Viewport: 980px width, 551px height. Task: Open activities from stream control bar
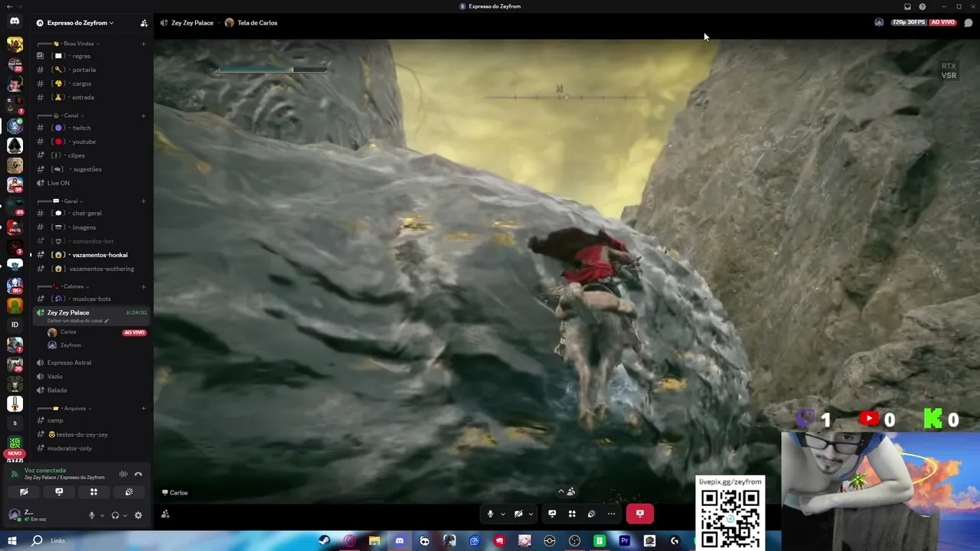(x=572, y=514)
